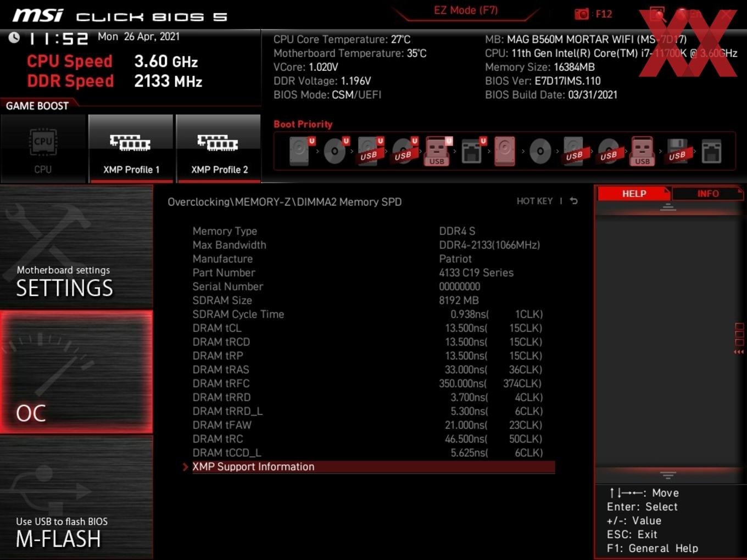747x560 pixels.
Task: Select the UEFI USB CD/DVD boot icon
Action: pyautogui.click(x=404, y=151)
